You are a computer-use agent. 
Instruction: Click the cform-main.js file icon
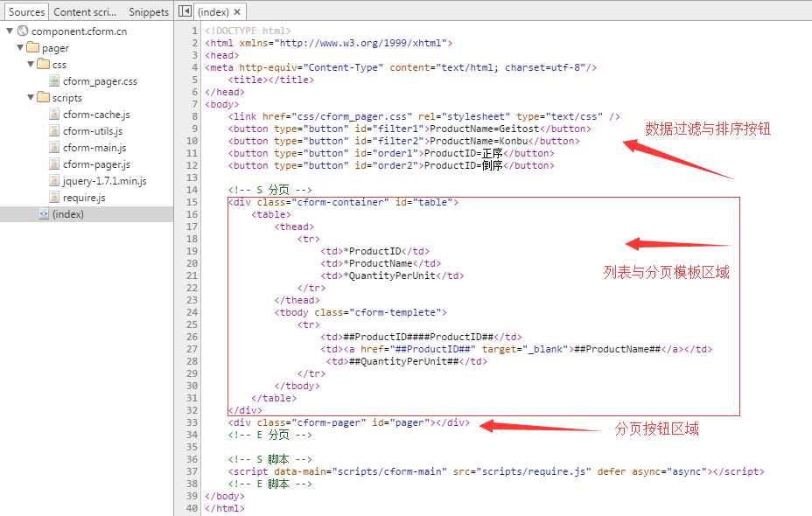(x=54, y=148)
